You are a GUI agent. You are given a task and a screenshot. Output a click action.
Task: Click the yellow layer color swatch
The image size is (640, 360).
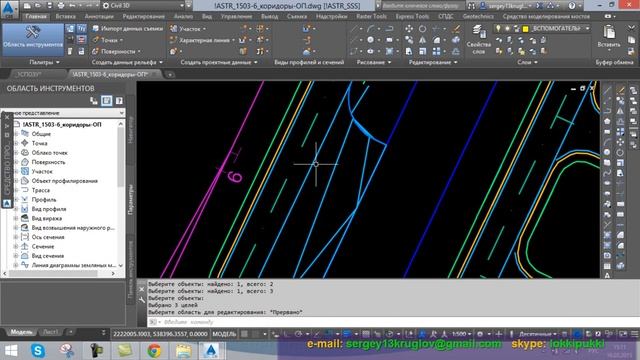coord(526,29)
